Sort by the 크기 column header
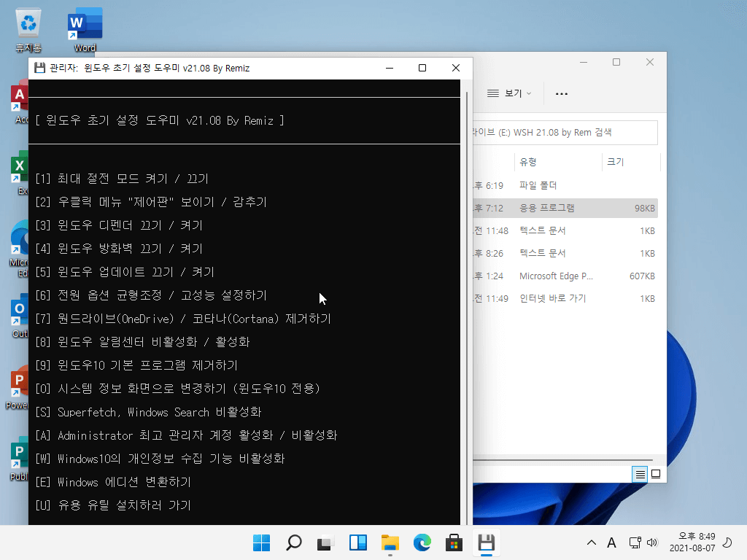The width and height of the screenshot is (747, 560). (x=631, y=162)
